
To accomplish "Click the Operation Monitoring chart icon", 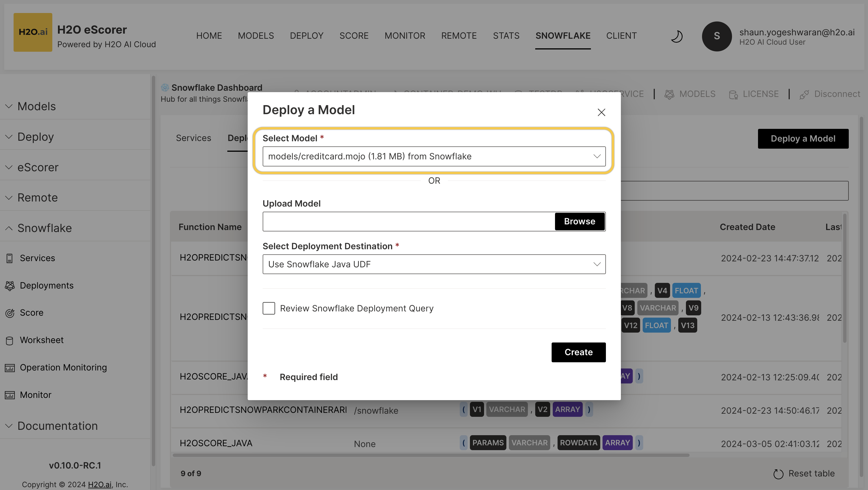I will coord(10,368).
